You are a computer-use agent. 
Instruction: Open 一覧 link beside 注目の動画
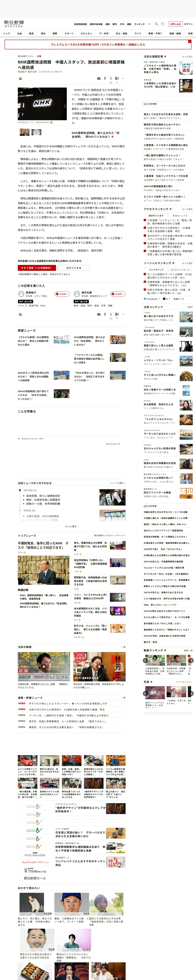pos(123,647)
